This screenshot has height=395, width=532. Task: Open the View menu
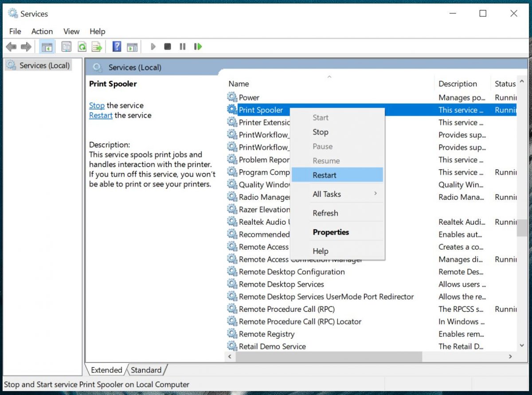tap(71, 31)
